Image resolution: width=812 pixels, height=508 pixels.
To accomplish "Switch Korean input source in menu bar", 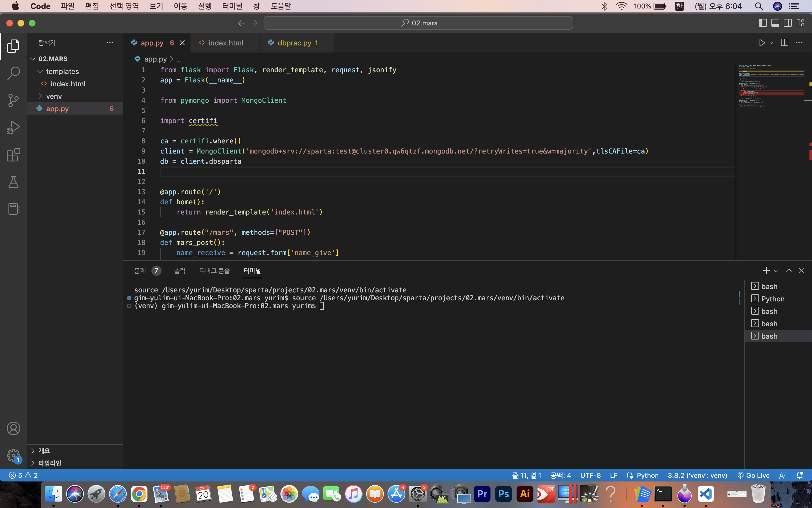I will click(x=679, y=6).
